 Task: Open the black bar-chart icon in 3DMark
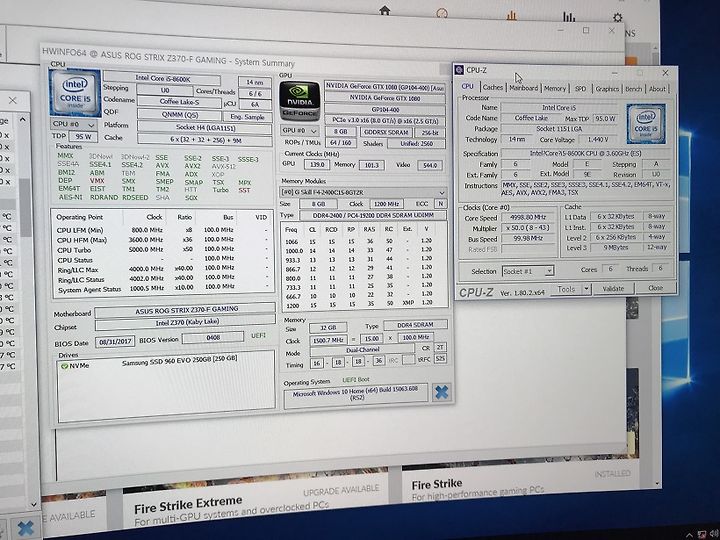coord(569,17)
